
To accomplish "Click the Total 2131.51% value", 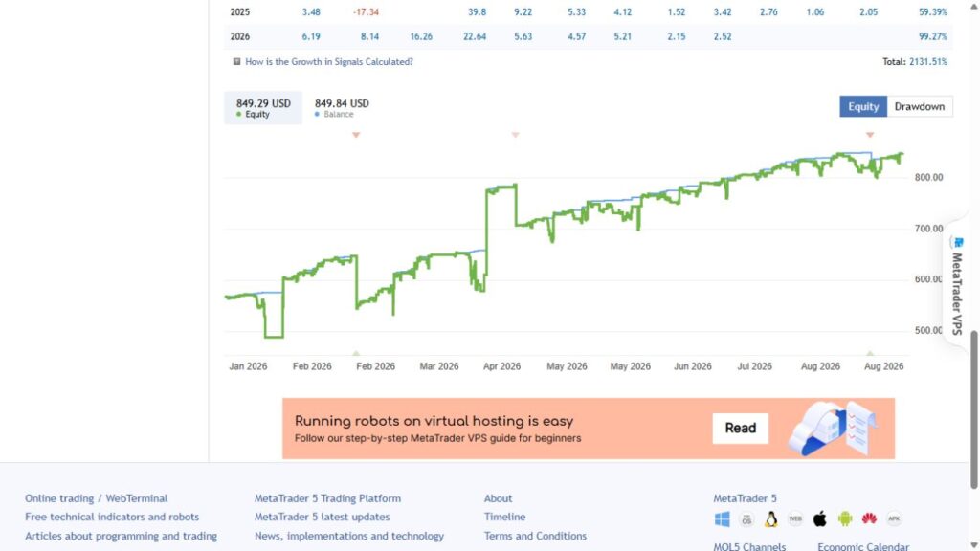I will (927, 62).
